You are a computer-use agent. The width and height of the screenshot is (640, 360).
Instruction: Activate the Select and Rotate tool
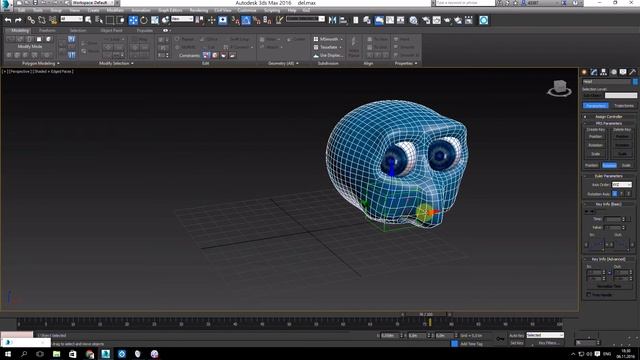(144, 20)
